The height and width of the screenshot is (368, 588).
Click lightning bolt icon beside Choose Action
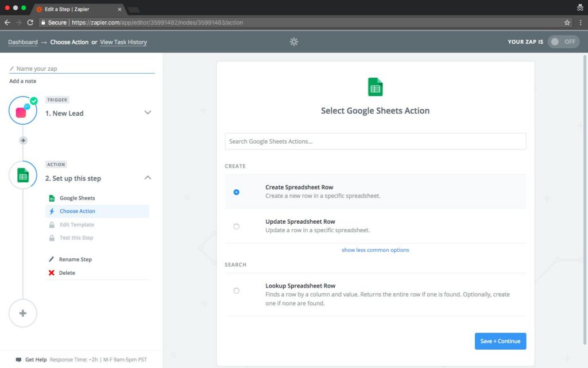pyautogui.click(x=52, y=212)
